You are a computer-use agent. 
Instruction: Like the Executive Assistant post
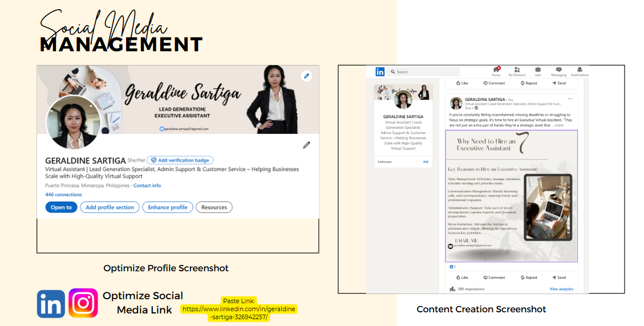[x=462, y=278]
